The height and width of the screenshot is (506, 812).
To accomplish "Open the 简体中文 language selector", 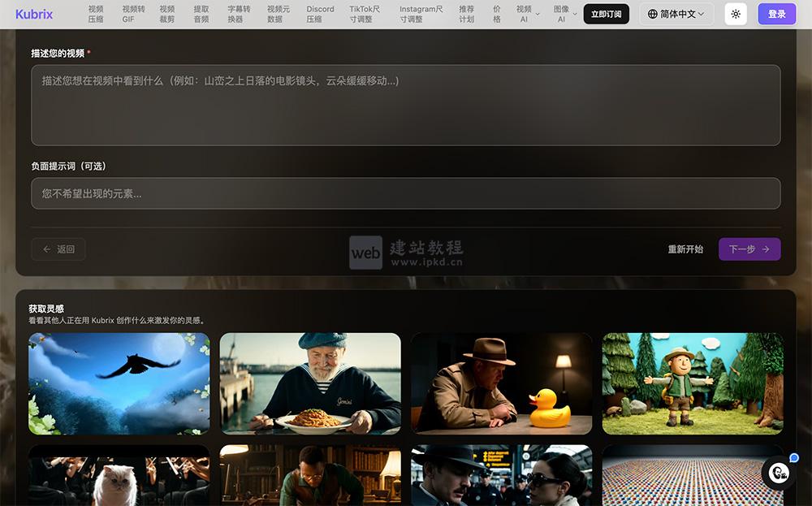I will [676, 14].
